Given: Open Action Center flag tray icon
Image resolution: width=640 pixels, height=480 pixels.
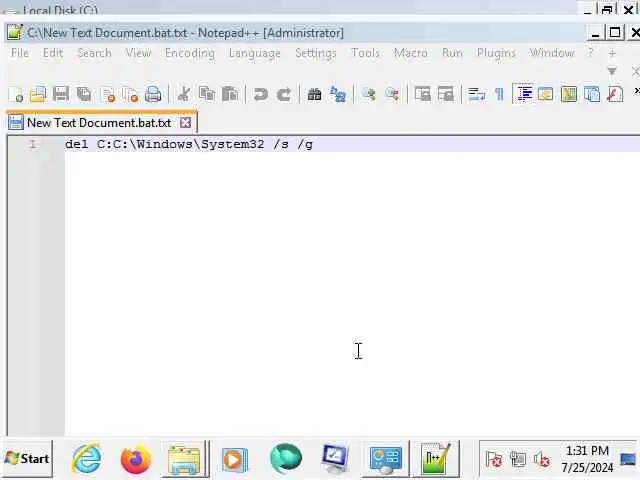Looking at the screenshot, I should pos(493,460).
